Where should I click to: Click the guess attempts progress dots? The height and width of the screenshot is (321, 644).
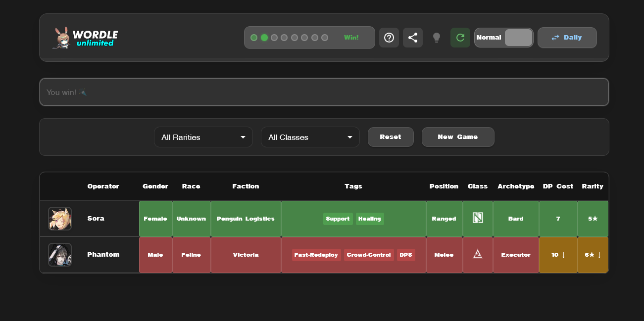click(x=289, y=38)
